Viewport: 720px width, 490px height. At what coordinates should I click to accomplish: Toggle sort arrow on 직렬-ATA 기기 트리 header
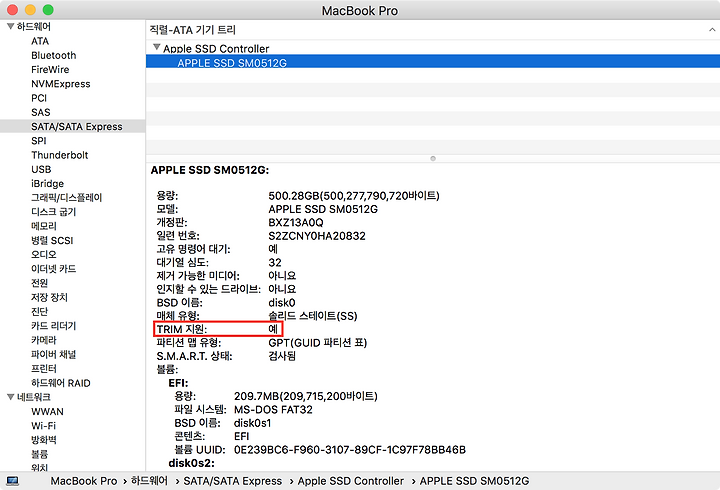(712, 30)
